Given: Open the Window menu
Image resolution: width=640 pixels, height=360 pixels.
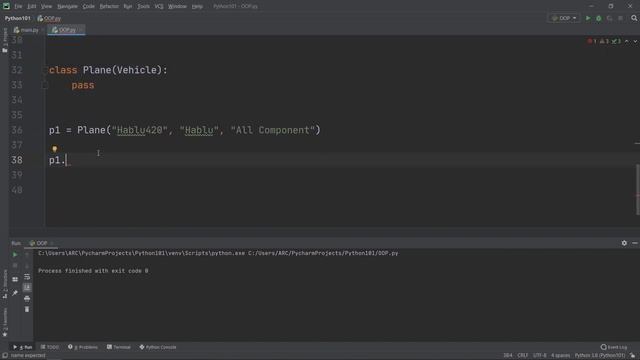Looking at the screenshot, I should tap(177, 7).
